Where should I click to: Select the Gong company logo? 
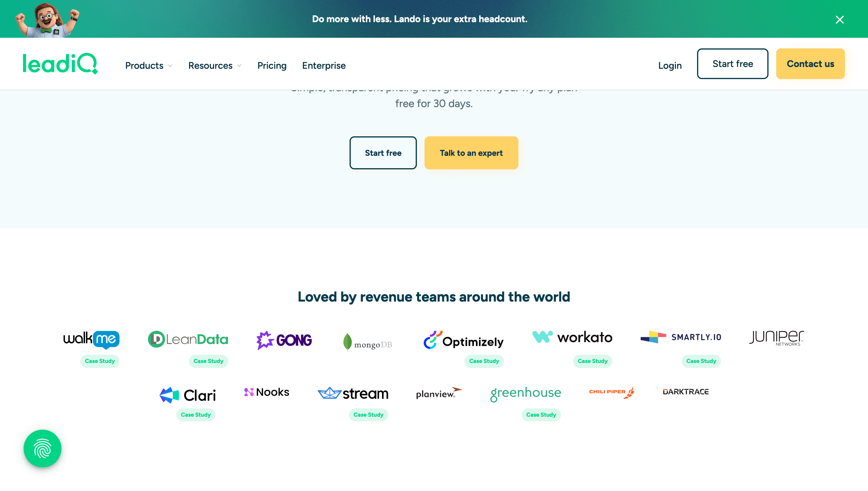coord(284,340)
